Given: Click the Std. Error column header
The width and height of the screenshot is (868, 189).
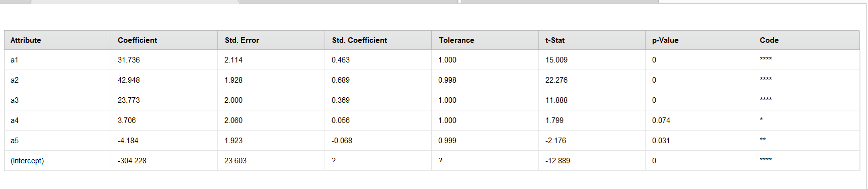Looking at the screenshot, I should [271, 40].
